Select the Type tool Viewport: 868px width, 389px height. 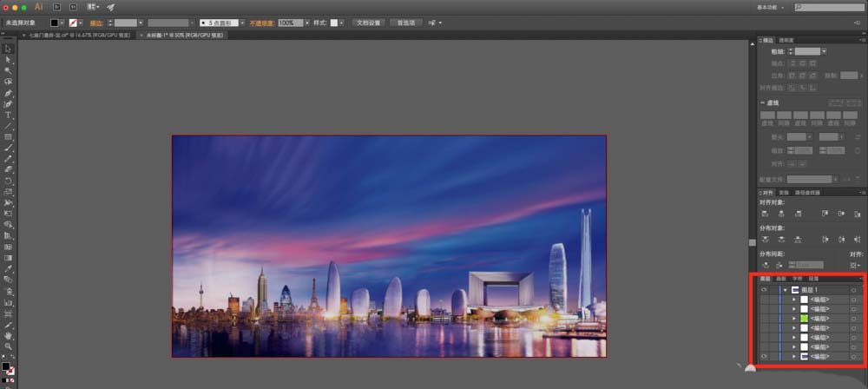click(x=8, y=115)
